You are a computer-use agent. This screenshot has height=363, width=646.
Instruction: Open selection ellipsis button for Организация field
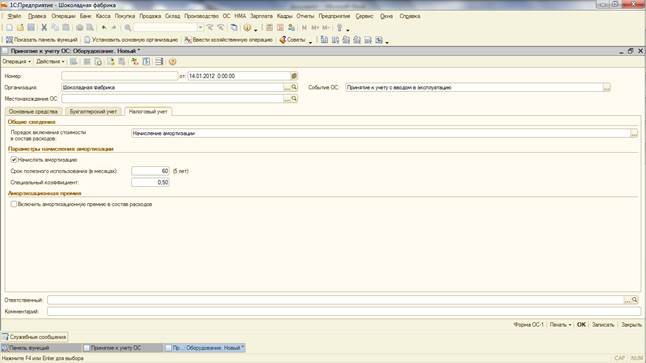coord(287,87)
